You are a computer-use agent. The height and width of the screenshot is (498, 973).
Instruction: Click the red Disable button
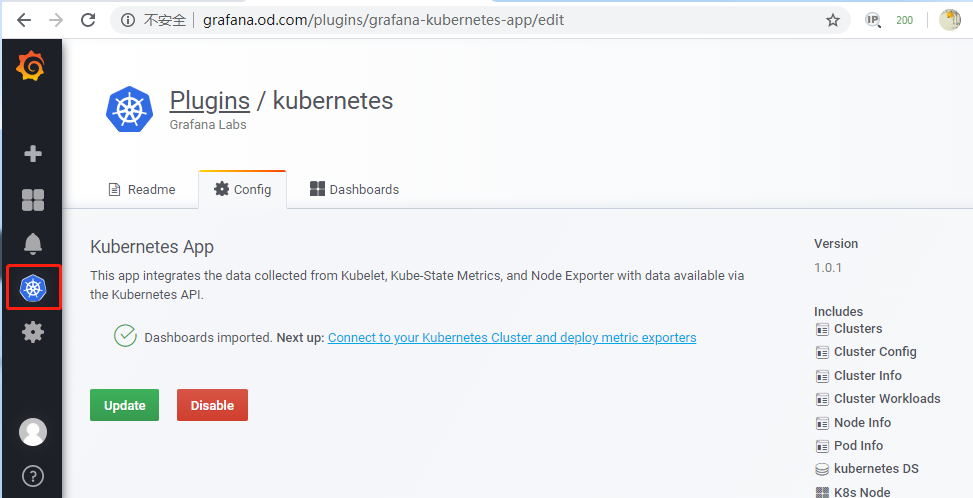[x=212, y=405]
